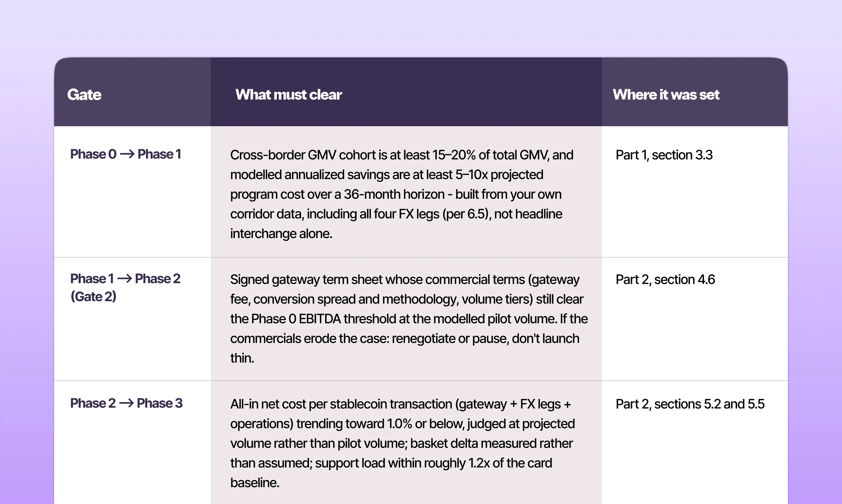Click the 'Where it was set' header

[666, 95]
